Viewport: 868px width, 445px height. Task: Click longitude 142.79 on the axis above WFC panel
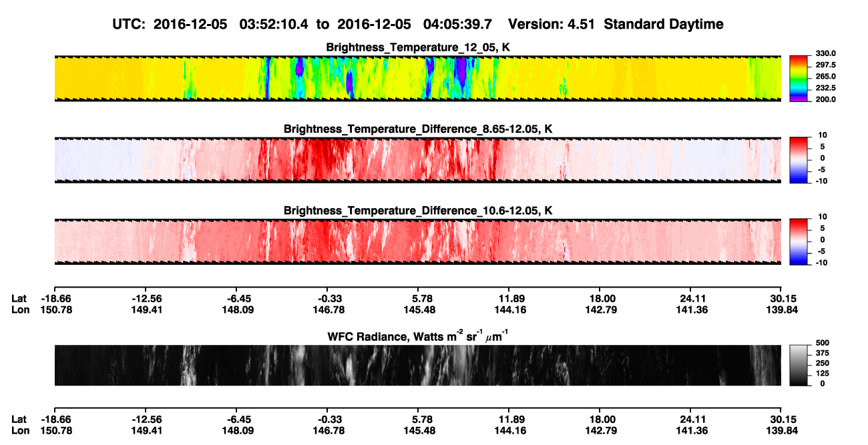point(600,310)
